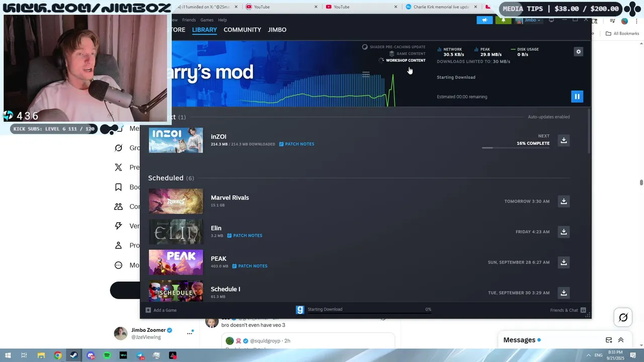Open Chrome three-dot menu
Screen dimensions: 644x362
pos(637,21)
